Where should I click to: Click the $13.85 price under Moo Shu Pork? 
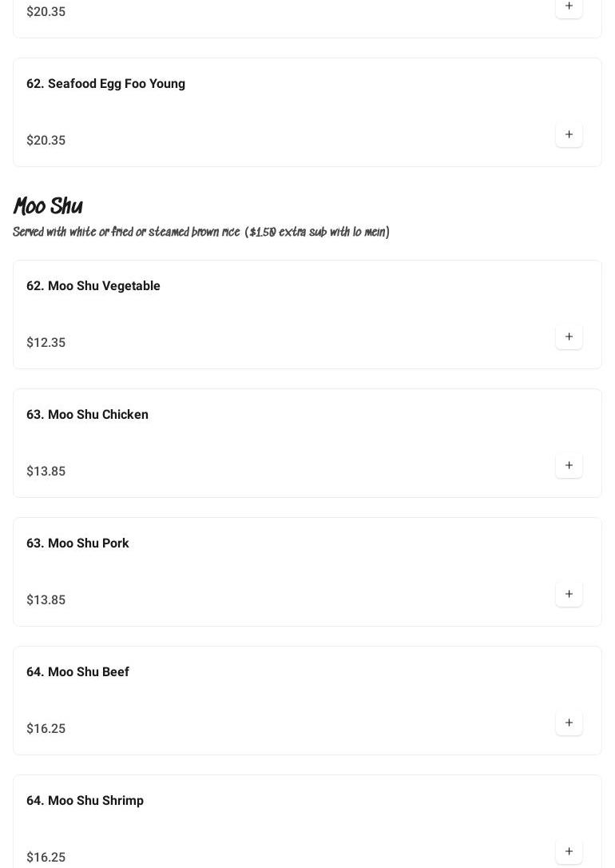pyautogui.click(x=46, y=600)
